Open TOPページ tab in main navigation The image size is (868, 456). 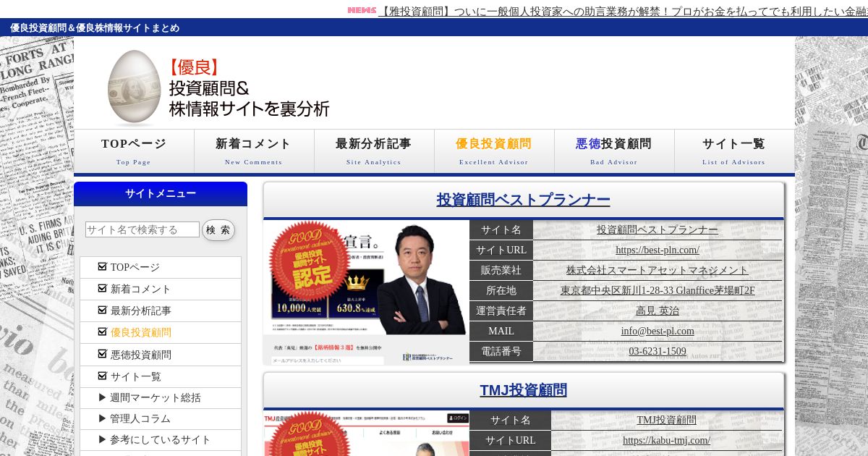click(x=134, y=151)
